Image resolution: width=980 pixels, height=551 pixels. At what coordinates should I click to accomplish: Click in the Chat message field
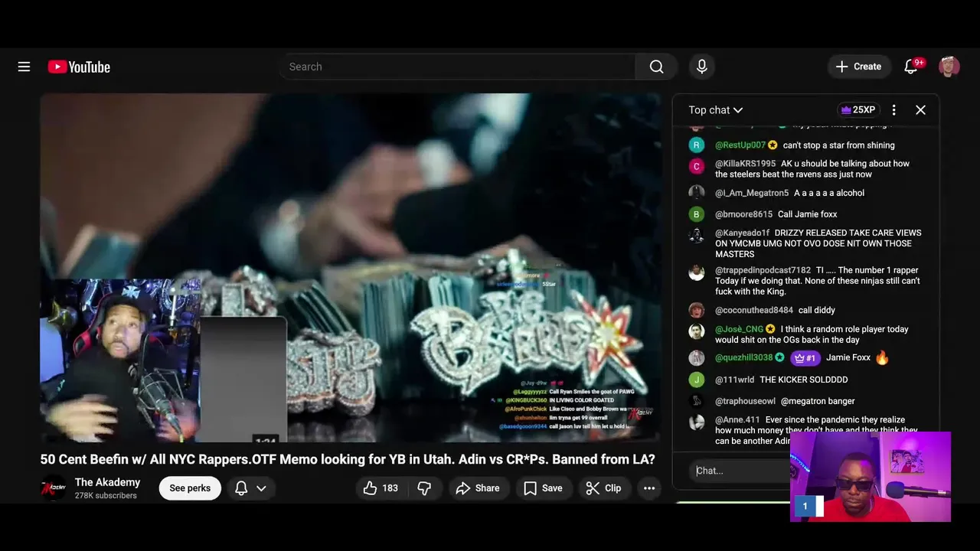(x=739, y=471)
